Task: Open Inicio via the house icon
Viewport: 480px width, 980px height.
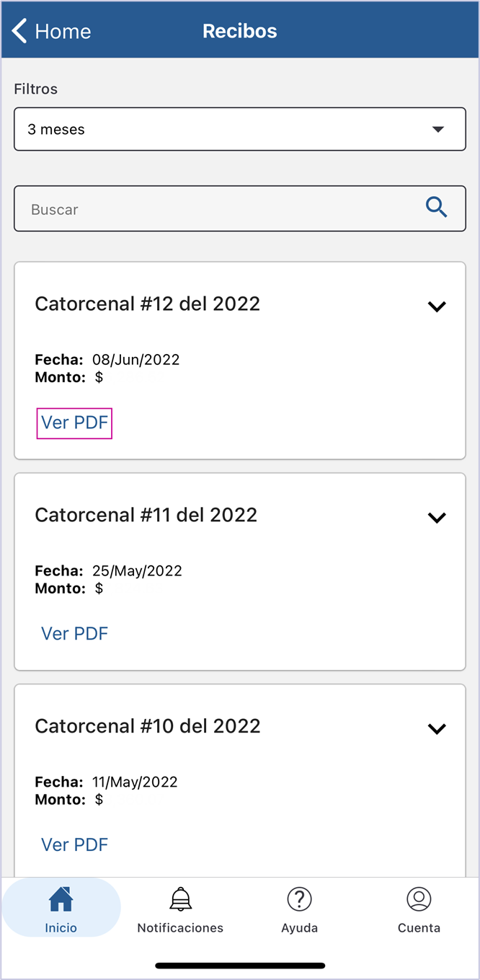Action: point(61,899)
